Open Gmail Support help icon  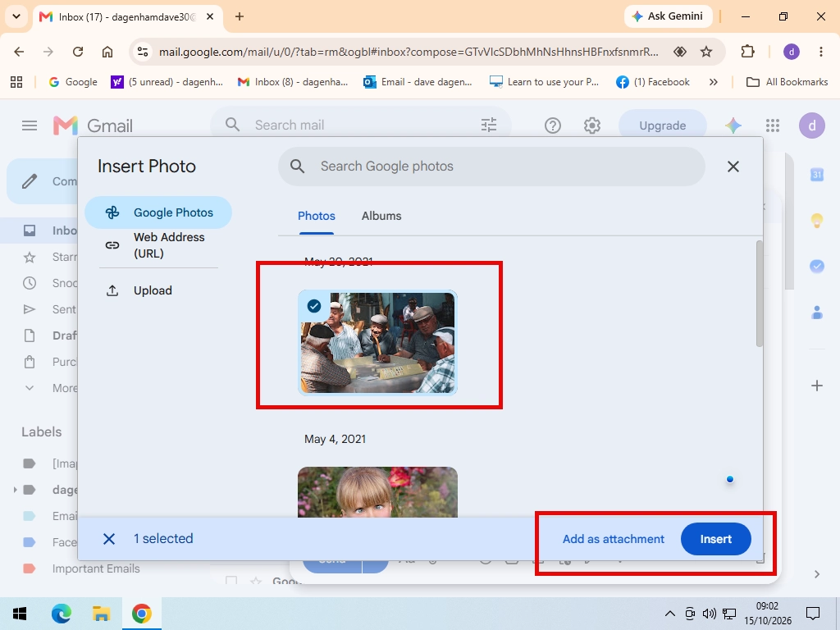[552, 126]
